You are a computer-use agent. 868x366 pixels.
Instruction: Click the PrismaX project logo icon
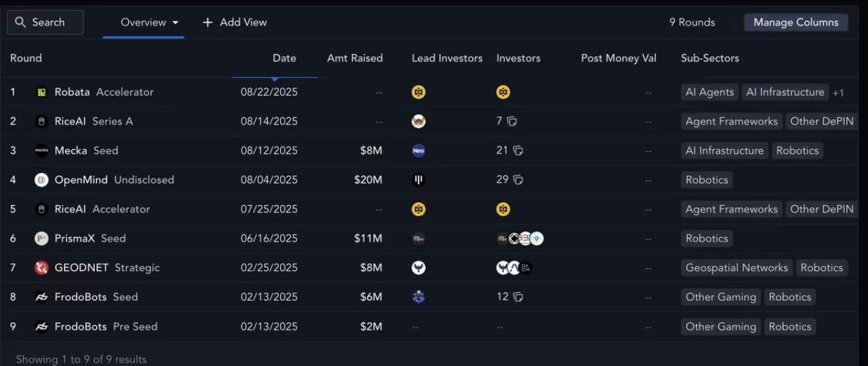point(41,238)
